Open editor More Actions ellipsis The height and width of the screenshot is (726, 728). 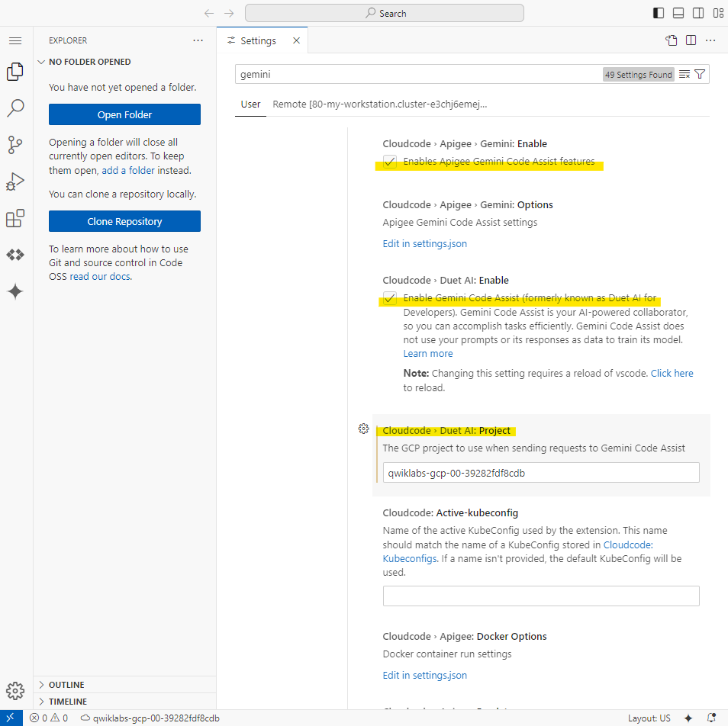(x=710, y=41)
